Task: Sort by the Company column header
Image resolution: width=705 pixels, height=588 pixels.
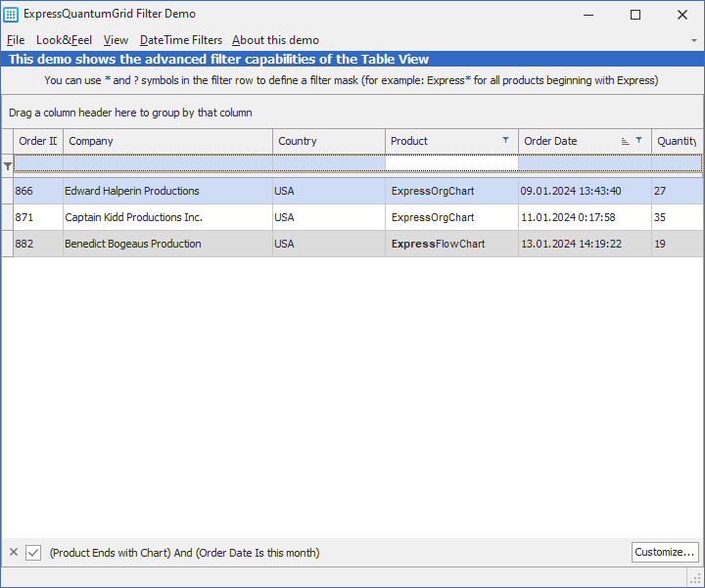Action: click(167, 141)
